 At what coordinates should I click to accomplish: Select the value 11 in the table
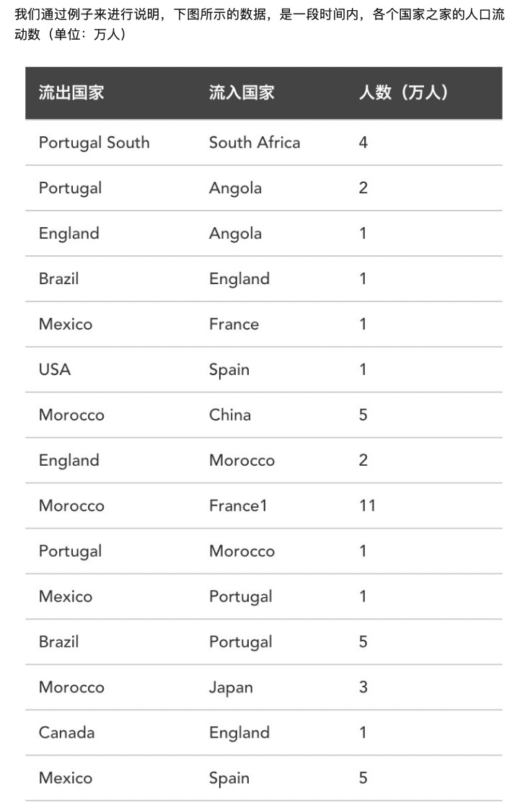point(367,506)
